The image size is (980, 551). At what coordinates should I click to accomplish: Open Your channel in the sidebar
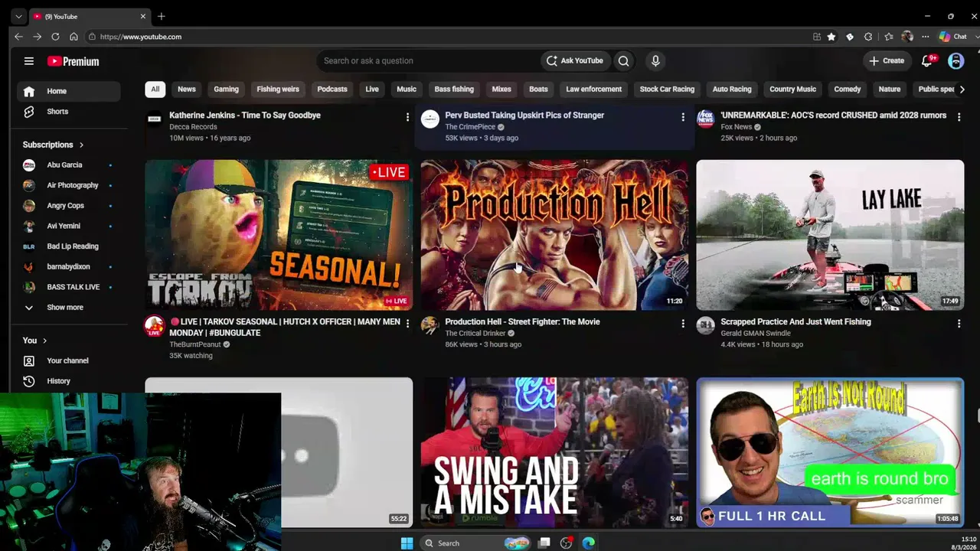coord(68,360)
